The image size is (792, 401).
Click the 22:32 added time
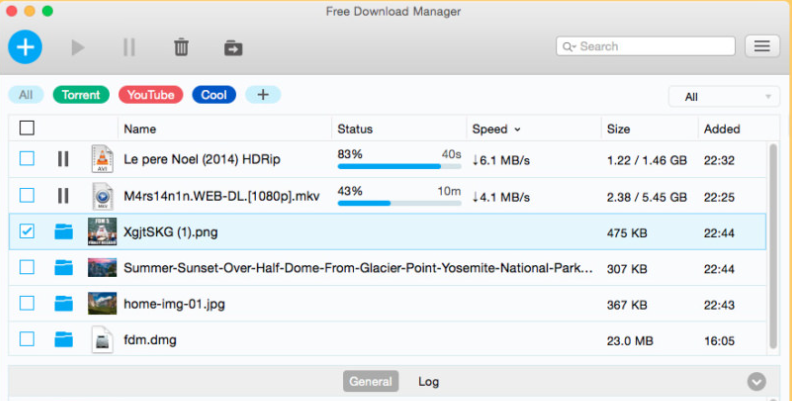719,160
